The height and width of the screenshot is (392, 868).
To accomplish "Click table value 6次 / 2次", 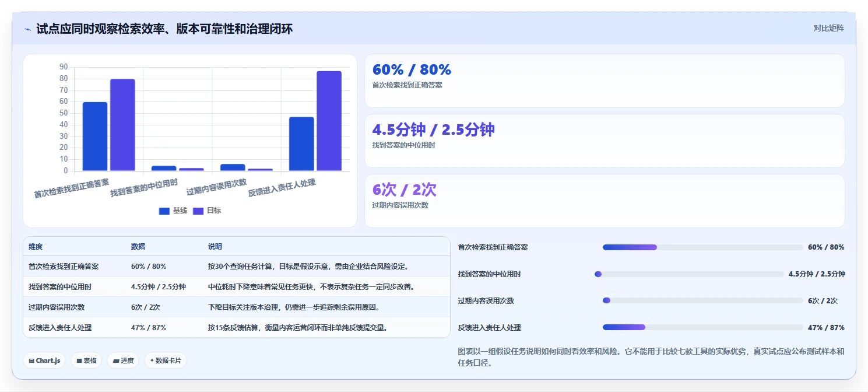I will (x=146, y=307).
